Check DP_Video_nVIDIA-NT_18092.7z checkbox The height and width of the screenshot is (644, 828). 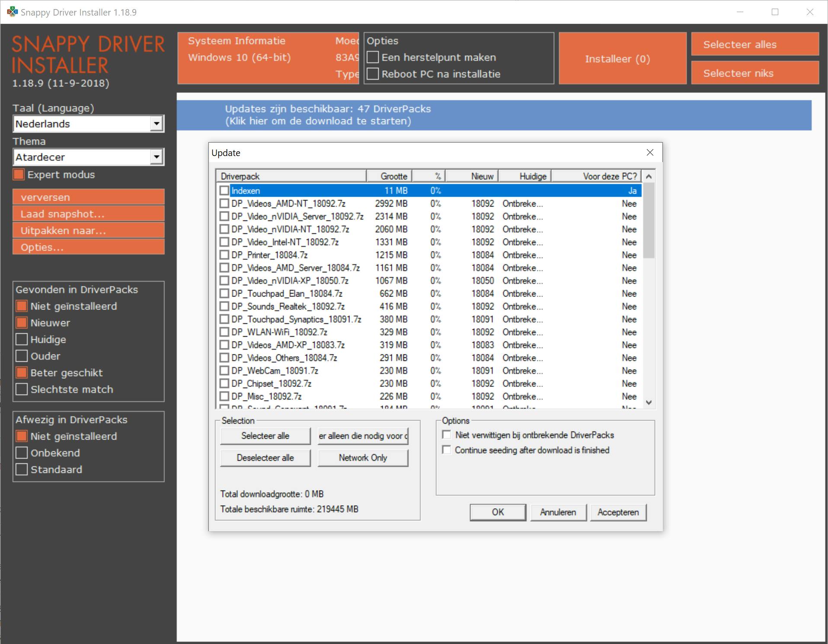click(x=224, y=229)
